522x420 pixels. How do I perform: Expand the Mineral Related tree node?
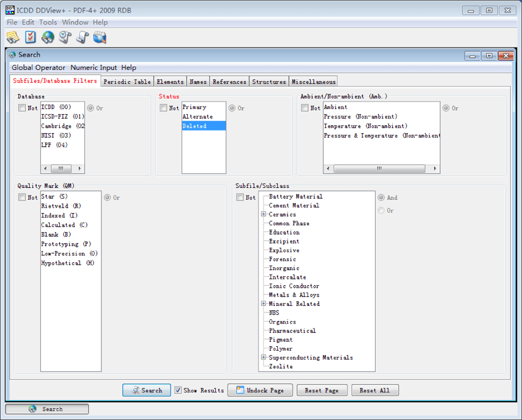click(264, 304)
